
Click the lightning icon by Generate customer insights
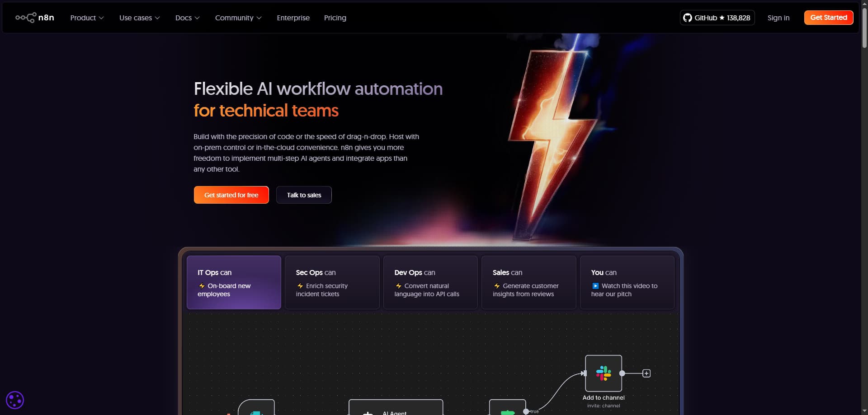coord(497,286)
